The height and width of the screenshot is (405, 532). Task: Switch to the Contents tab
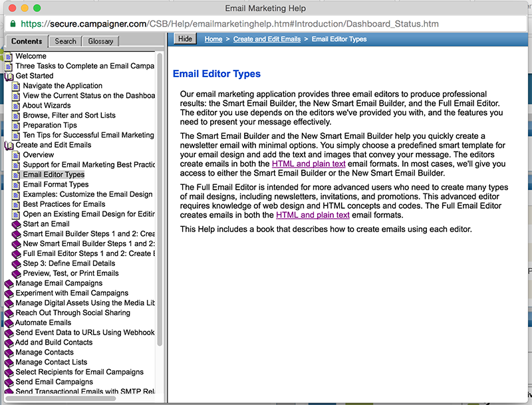click(x=27, y=41)
